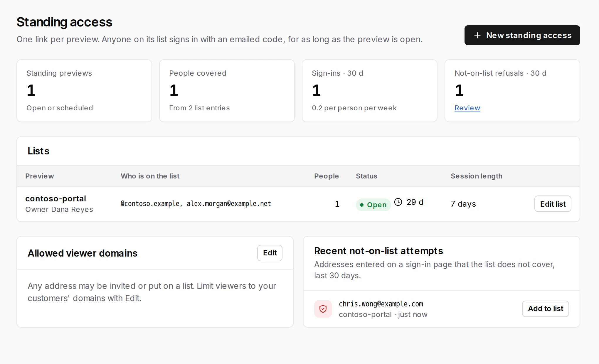Click Edit for Allowed viewer domains
Screen dimensions: 599x364
coord(270,253)
